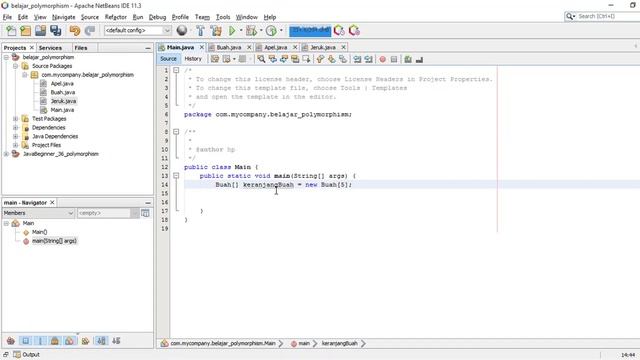Screen dimensions: 640x360
Task: Click Shift Line Right editor icon
Action: coord(369,60)
